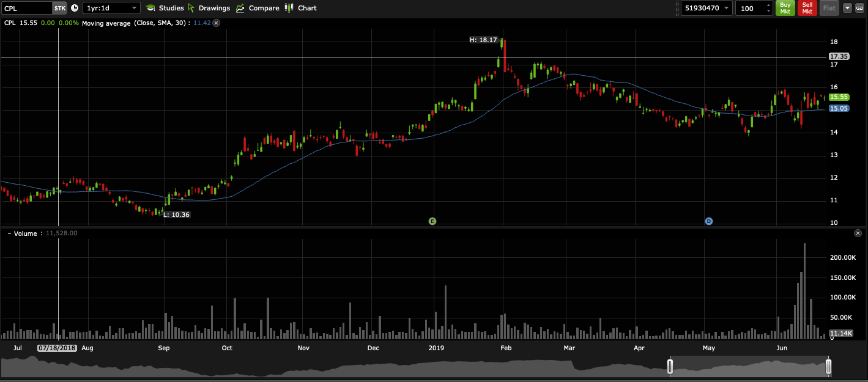Click the overview navigator area chart
The width and height of the screenshot is (868, 382).
coord(416,367)
